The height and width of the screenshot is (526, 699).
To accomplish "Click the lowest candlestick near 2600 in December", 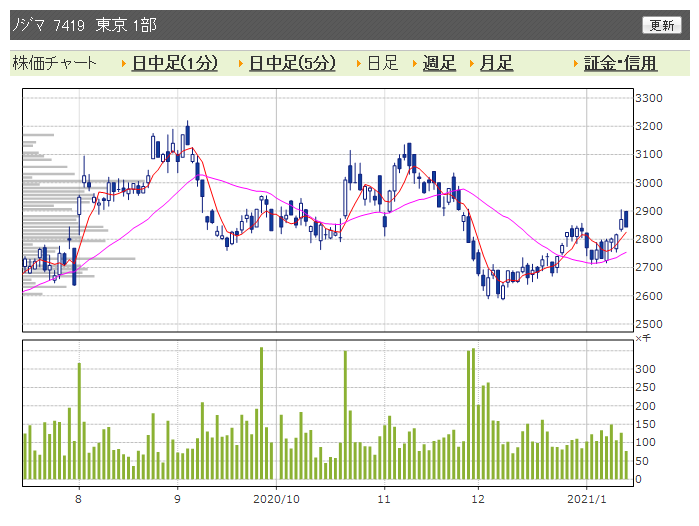I will (503, 291).
